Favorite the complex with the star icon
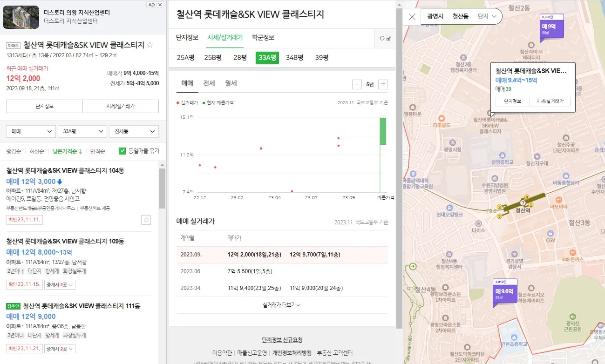The image size is (605, 364). click(150, 45)
